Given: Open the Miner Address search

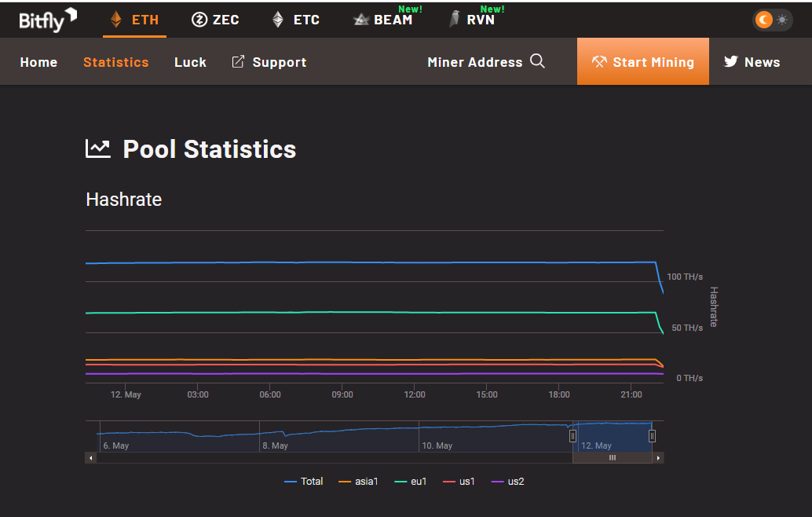Looking at the screenshot, I should click(537, 60).
